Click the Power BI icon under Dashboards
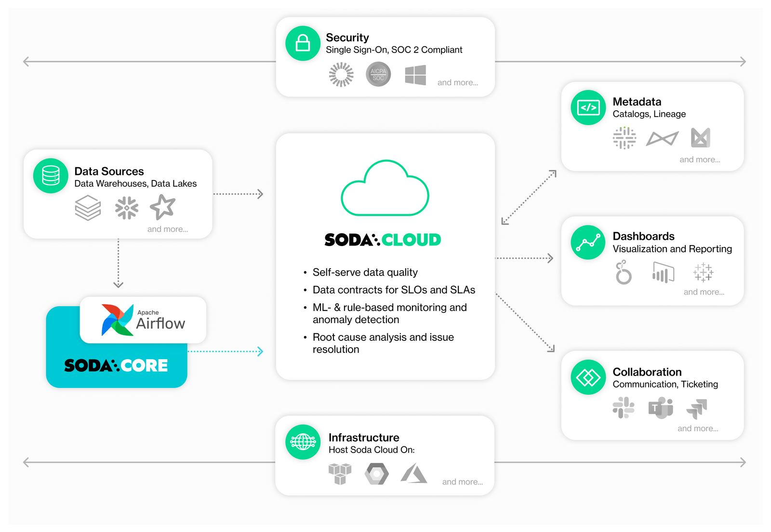 click(x=662, y=272)
